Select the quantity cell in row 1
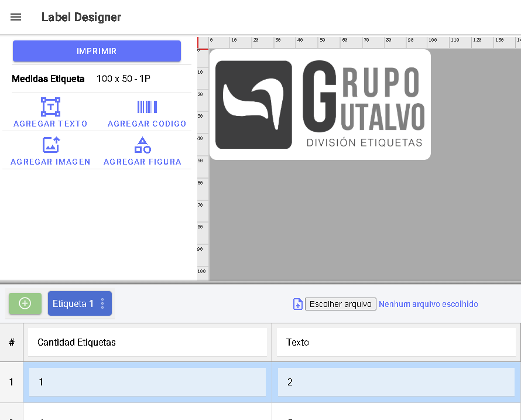The width and height of the screenshot is (521, 420). click(x=147, y=382)
